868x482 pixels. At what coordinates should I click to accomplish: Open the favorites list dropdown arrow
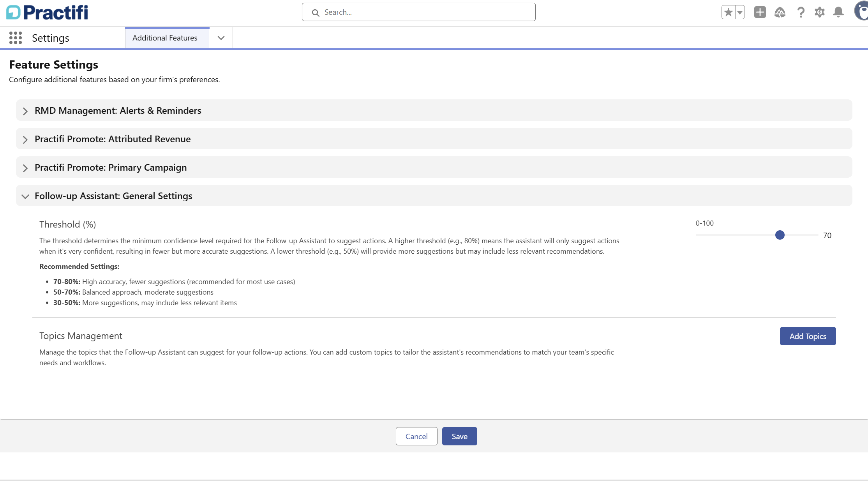pyautogui.click(x=740, y=12)
